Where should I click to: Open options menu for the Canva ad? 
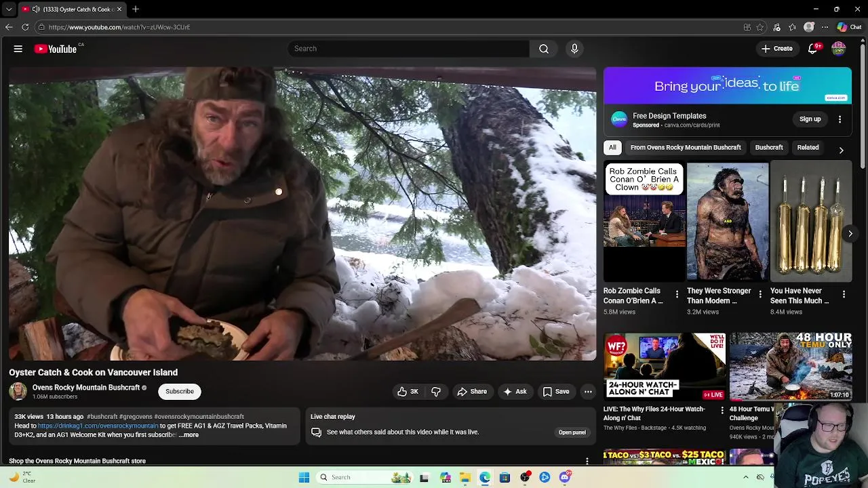(840, 119)
